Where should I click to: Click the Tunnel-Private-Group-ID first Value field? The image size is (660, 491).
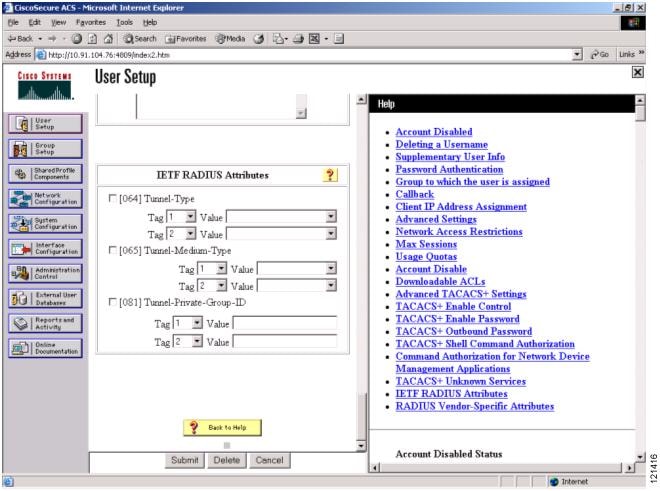point(285,323)
